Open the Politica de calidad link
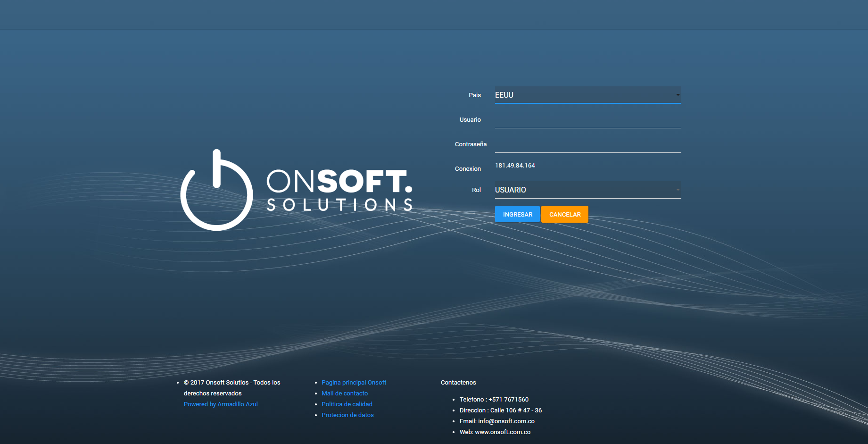Screen dimensions: 868x444 pos(347,404)
